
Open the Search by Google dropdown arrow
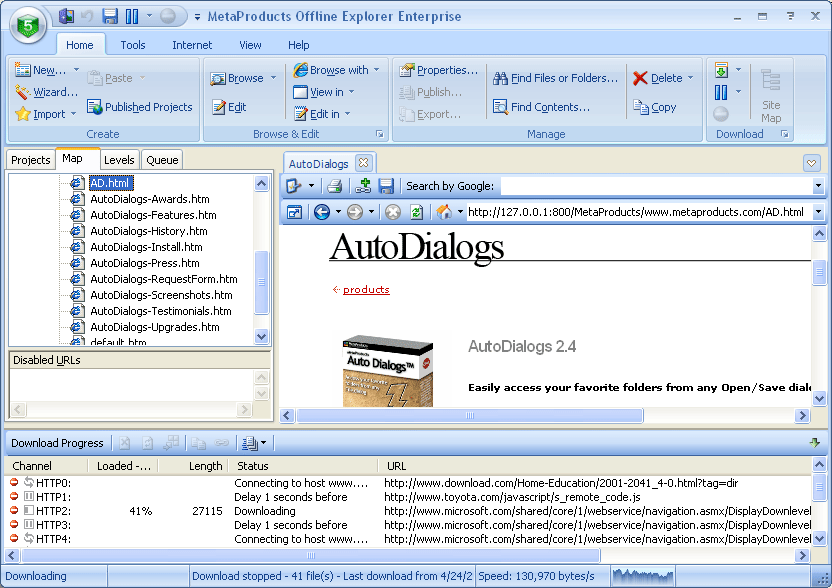tap(818, 186)
